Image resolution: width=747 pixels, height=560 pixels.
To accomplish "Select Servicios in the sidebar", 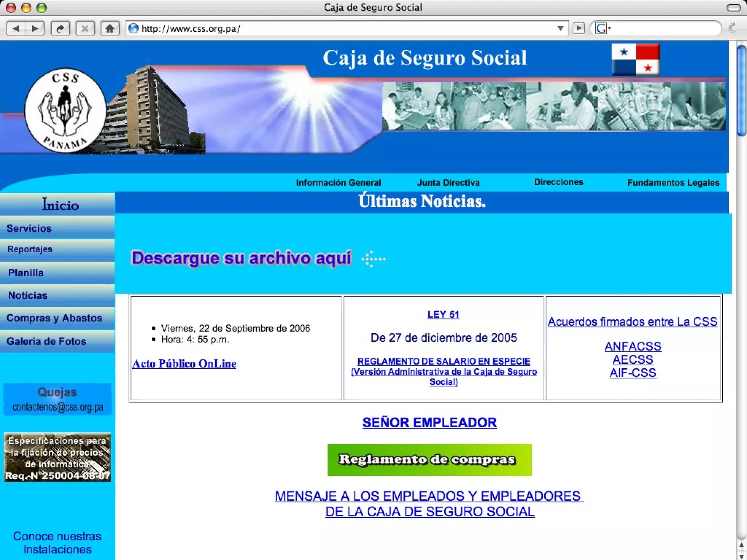I will (57, 228).
